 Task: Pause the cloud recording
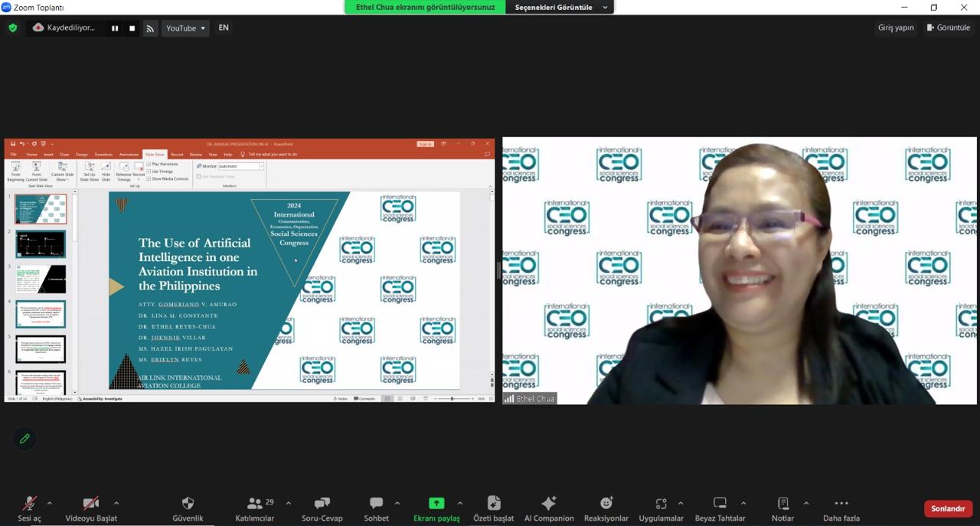point(115,28)
